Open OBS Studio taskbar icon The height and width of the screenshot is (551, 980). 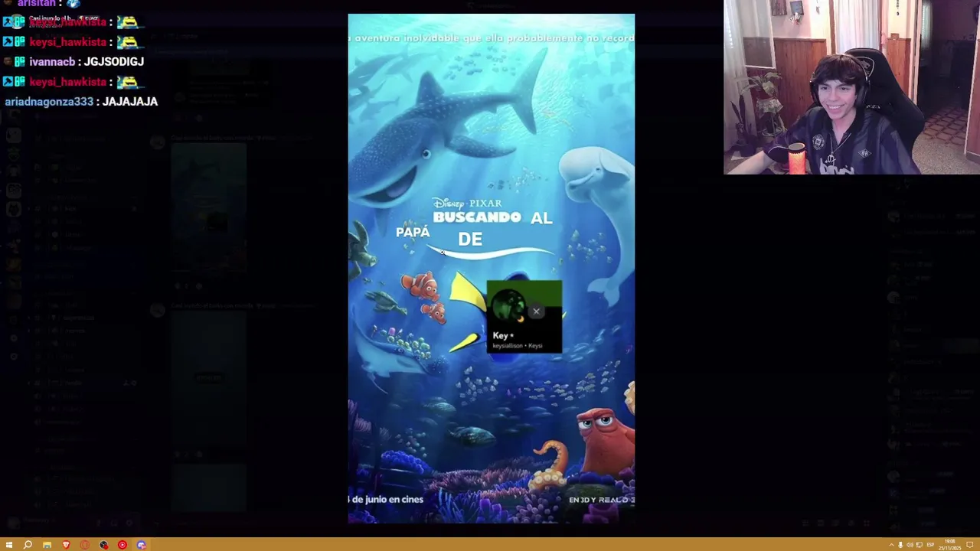[x=103, y=545]
